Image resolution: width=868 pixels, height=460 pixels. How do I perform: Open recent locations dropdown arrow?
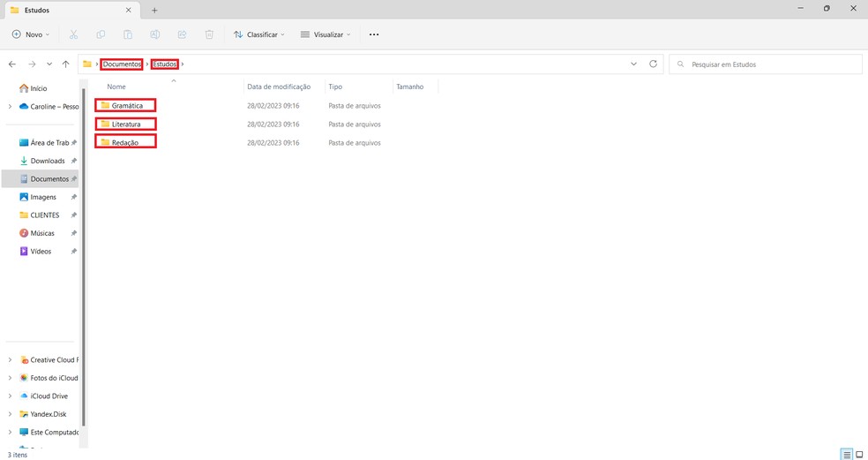pyautogui.click(x=49, y=64)
